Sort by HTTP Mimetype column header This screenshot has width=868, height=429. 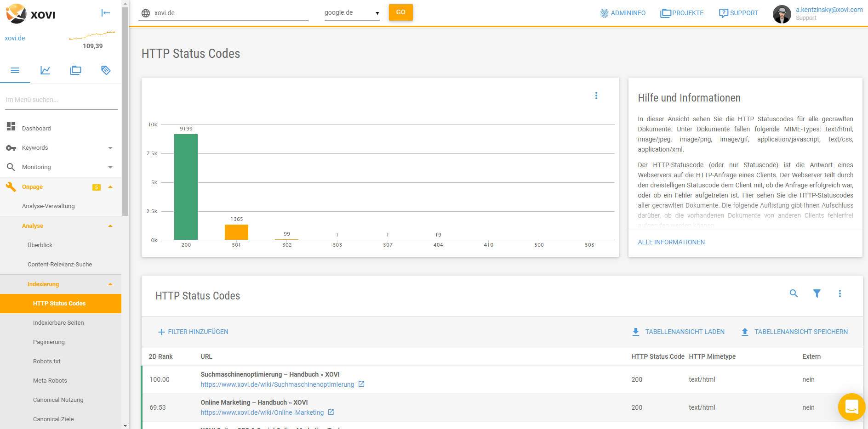tap(712, 356)
